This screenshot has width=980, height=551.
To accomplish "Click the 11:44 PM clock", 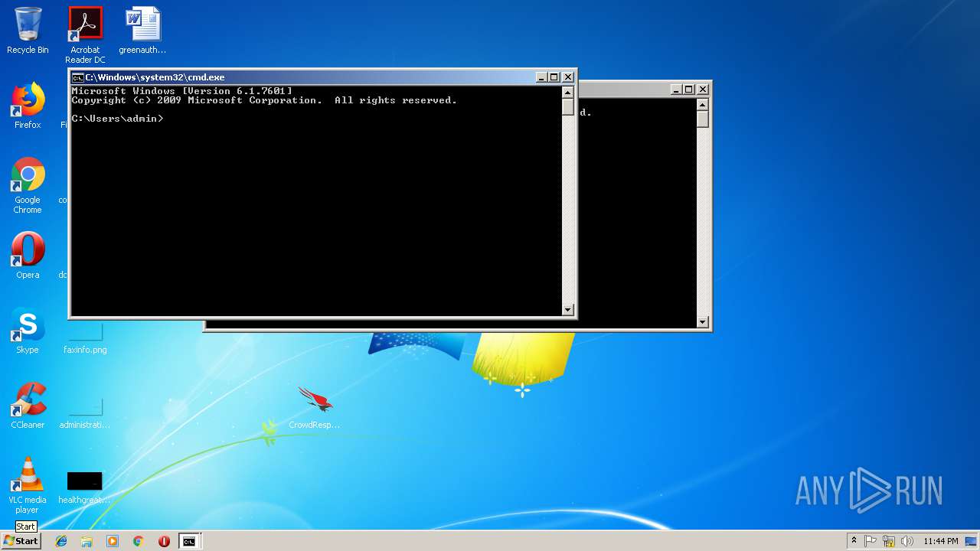I will (940, 541).
